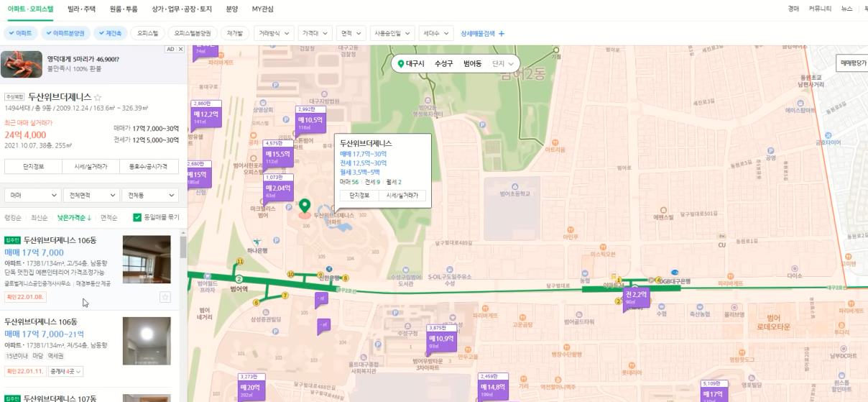The width and height of the screenshot is (868, 402).
Task: Click the 매 10.5억 map marker
Action: (x=310, y=120)
